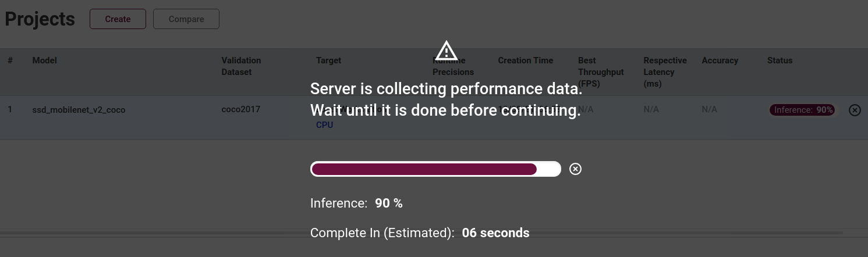
Task: Click the Projects page heading
Action: tap(40, 19)
